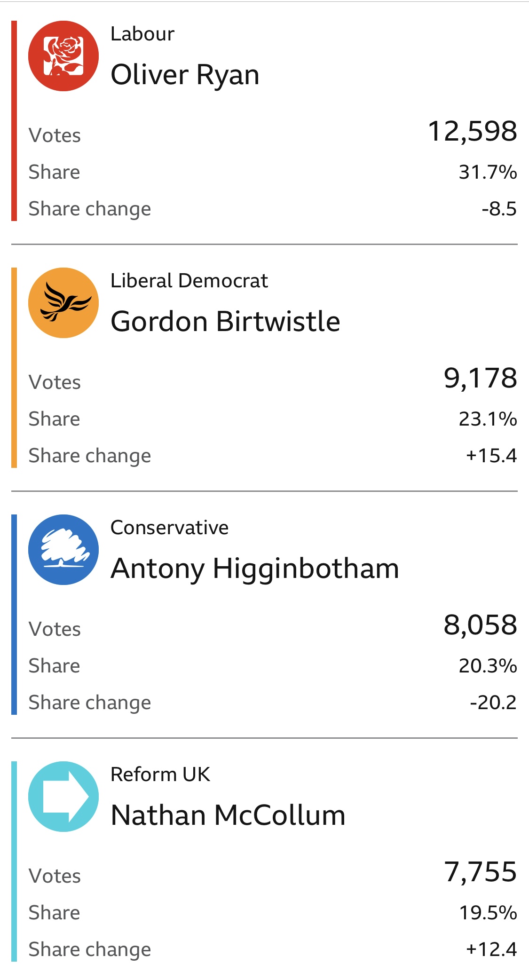This screenshot has width=529, height=980.
Task: Open Antony Higginbotham's candidate name
Action: (x=255, y=569)
